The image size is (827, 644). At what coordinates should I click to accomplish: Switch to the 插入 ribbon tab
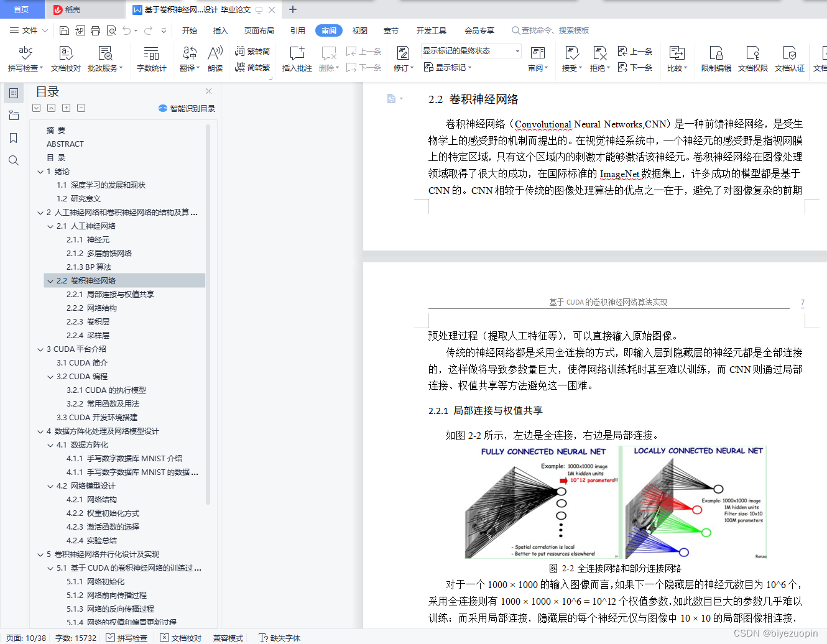[x=221, y=30]
